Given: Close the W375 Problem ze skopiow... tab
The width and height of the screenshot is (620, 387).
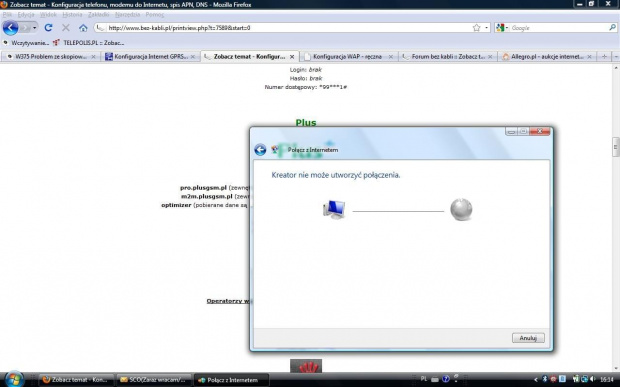Looking at the screenshot, I should click(93, 57).
